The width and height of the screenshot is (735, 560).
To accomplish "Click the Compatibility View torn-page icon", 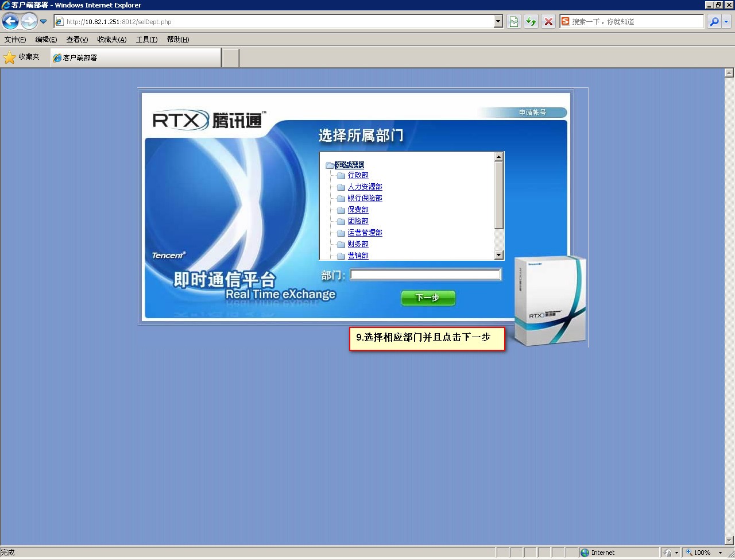I will [x=514, y=22].
